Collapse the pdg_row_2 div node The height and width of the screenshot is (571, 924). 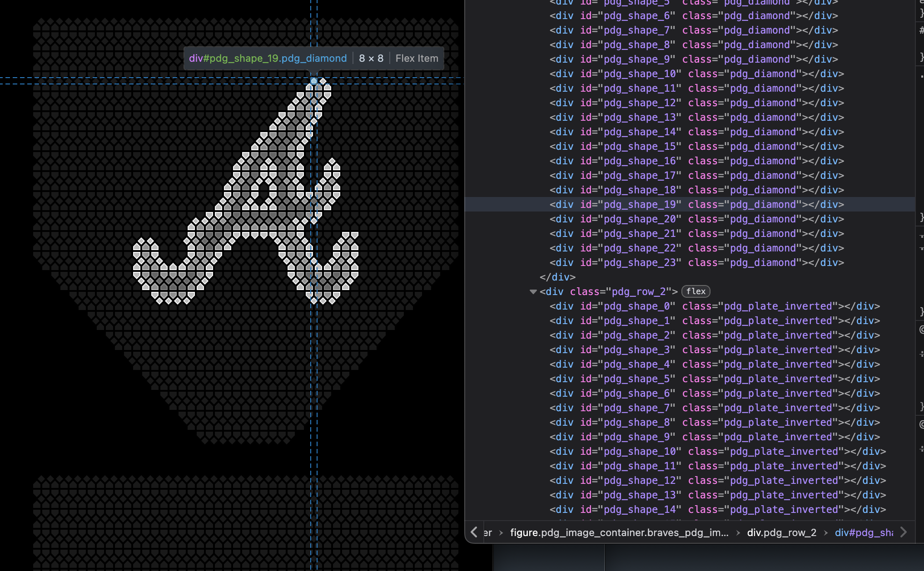533,292
